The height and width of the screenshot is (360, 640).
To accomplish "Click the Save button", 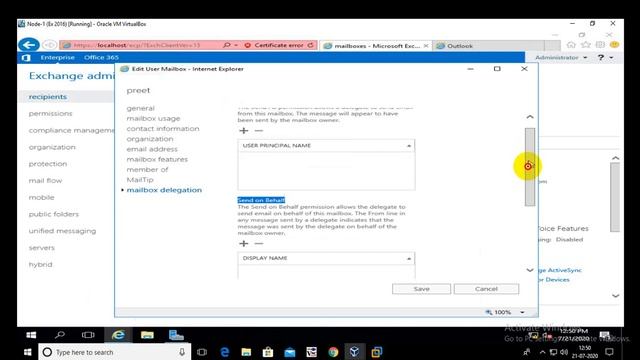I will [421, 289].
